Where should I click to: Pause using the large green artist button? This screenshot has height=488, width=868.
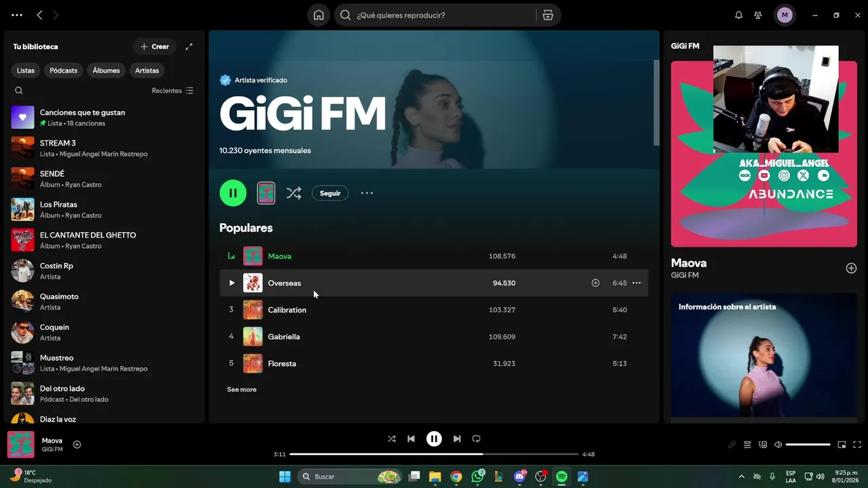coord(233,193)
